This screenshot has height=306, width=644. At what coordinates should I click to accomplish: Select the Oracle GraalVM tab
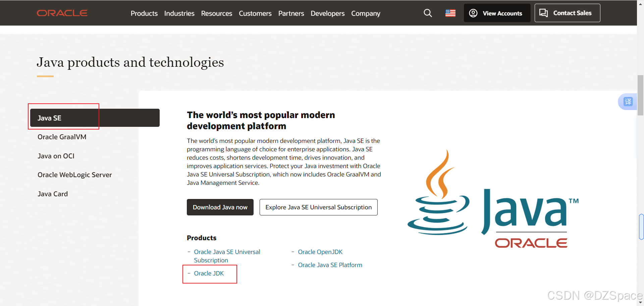click(x=62, y=137)
